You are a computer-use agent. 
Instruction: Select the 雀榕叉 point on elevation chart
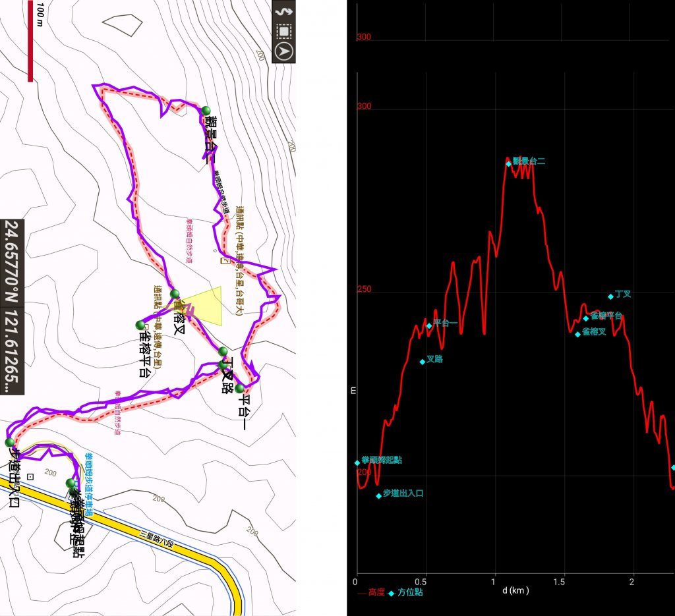coord(578,334)
